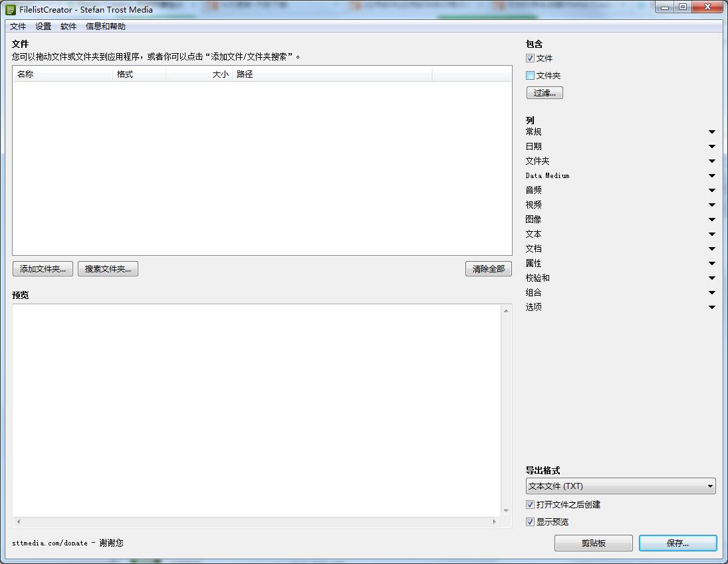Expand the 日期 column section
This screenshot has height=564, width=728.
coord(711,146)
